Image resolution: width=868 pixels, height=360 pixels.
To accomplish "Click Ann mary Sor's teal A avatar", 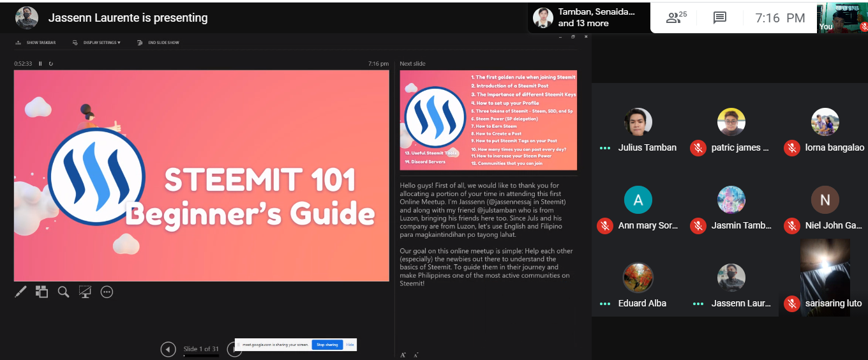I will click(638, 200).
